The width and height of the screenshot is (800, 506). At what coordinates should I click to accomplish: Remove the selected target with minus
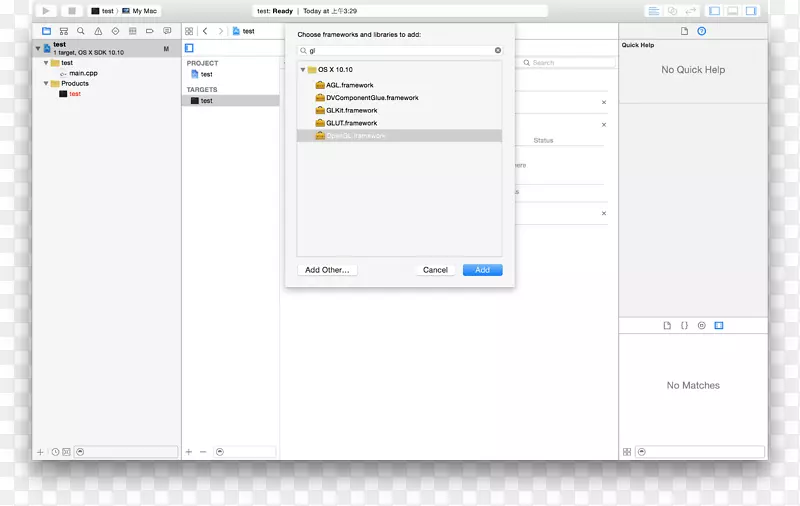[203, 452]
